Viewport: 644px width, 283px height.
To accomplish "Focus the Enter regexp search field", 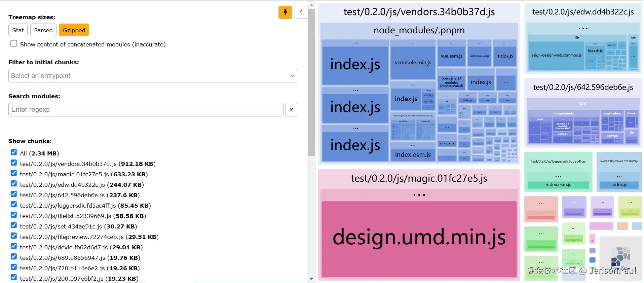I will (x=146, y=110).
